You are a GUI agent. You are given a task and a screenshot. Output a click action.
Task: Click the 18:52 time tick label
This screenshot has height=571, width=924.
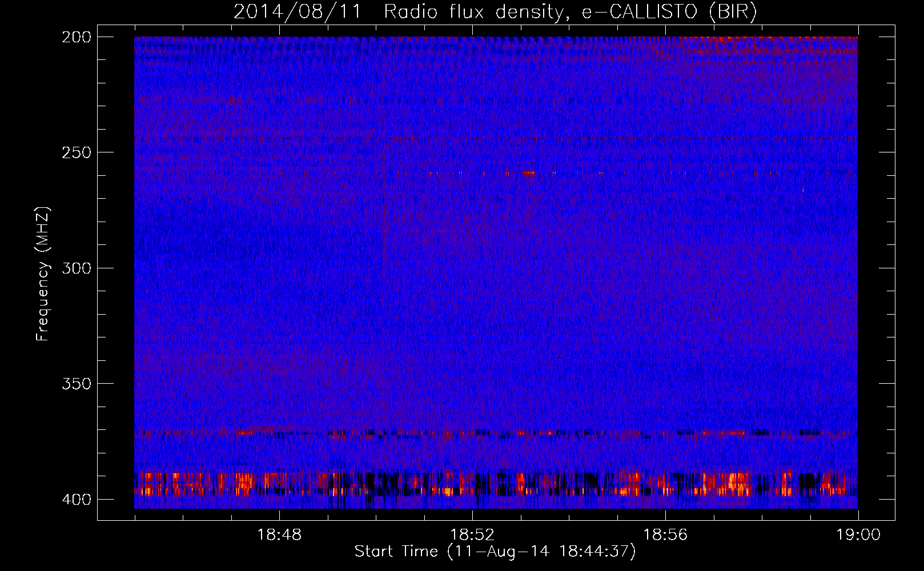click(x=472, y=535)
